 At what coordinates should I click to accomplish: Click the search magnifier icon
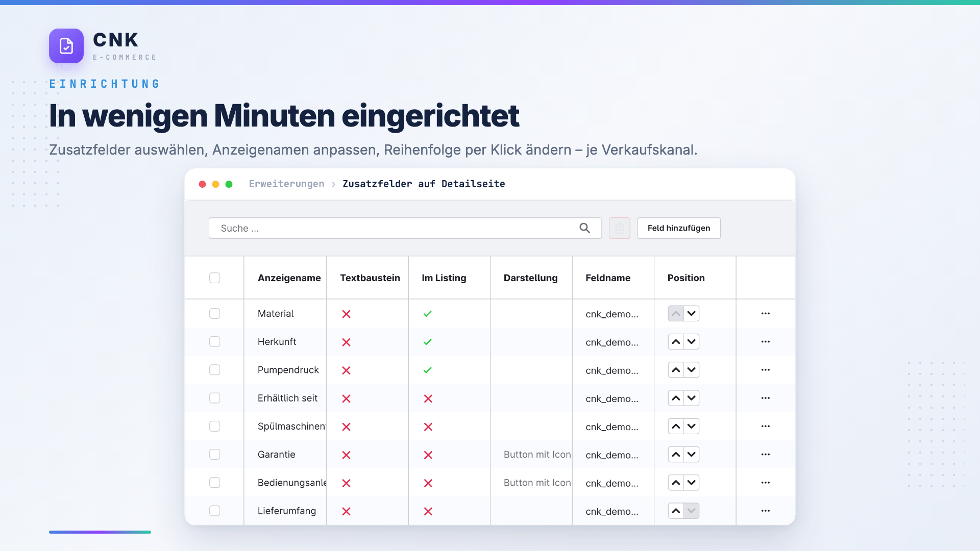[584, 228]
